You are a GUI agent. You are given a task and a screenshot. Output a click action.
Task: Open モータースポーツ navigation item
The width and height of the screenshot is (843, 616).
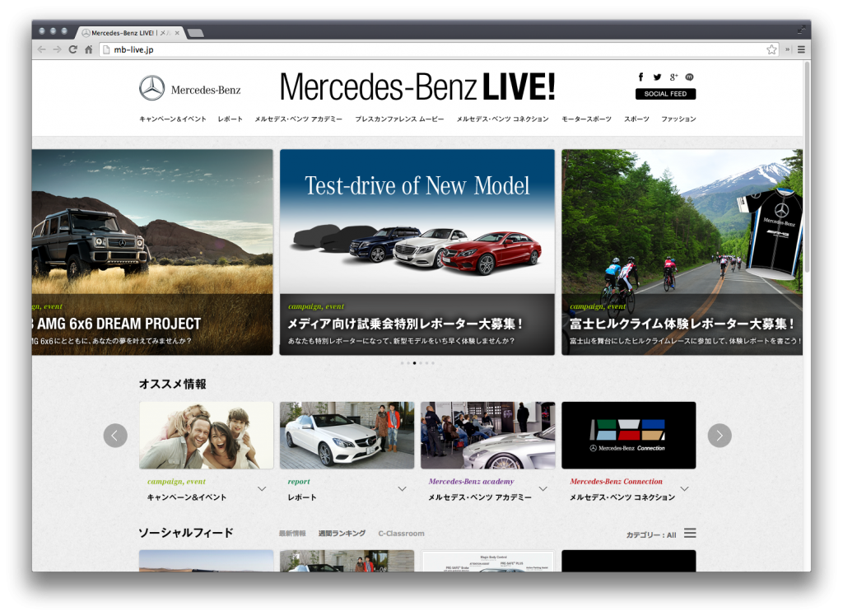[x=586, y=119]
